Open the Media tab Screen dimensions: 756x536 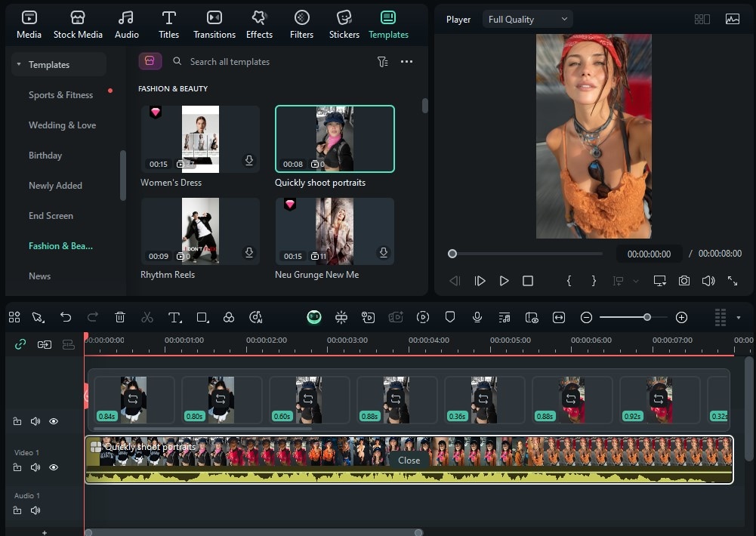[29, 25]
